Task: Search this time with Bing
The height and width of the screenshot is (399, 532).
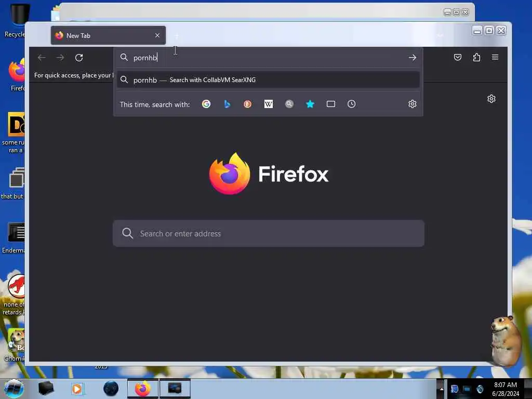Action: point(227,104)
